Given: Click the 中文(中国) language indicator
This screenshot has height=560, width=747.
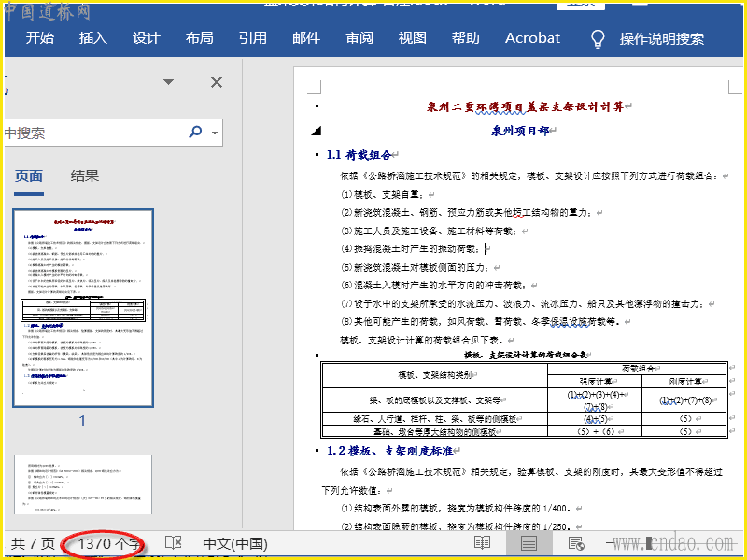Looking at the screenshot, I should (235, 543).
